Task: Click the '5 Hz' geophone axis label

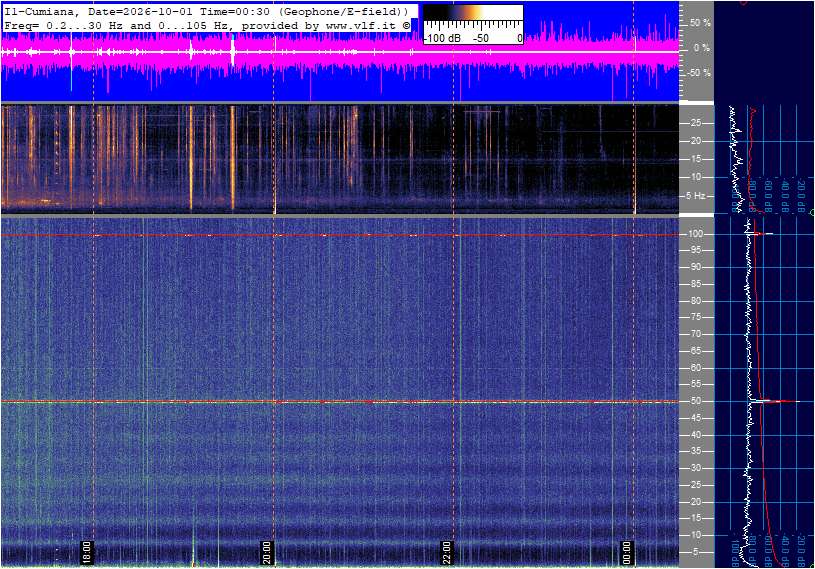Action: coord(696,196)
